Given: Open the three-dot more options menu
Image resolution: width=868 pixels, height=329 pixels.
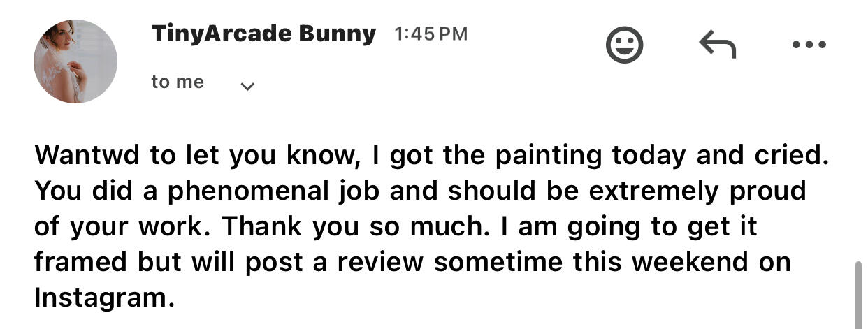Looking at the screenshot, I should point(809,45).
